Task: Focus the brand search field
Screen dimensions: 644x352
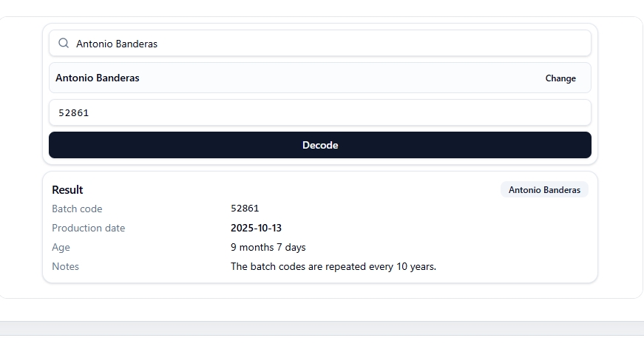Action: [x=320, y=43]
